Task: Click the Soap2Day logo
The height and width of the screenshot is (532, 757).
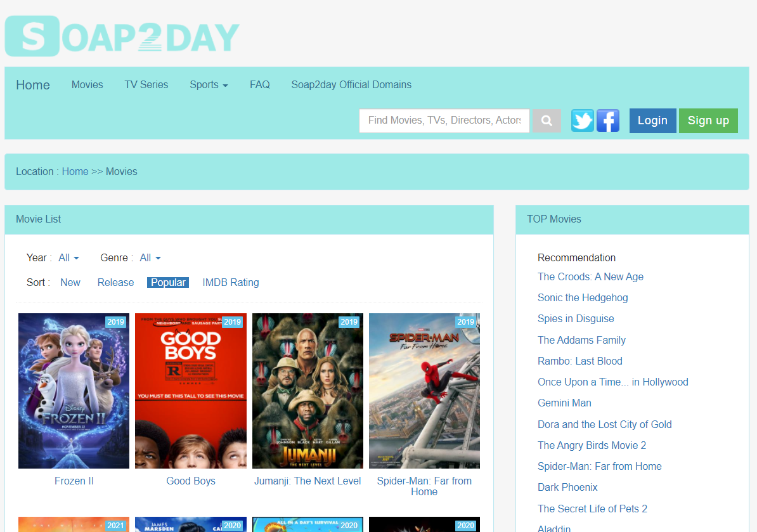Action: point(122,36)
